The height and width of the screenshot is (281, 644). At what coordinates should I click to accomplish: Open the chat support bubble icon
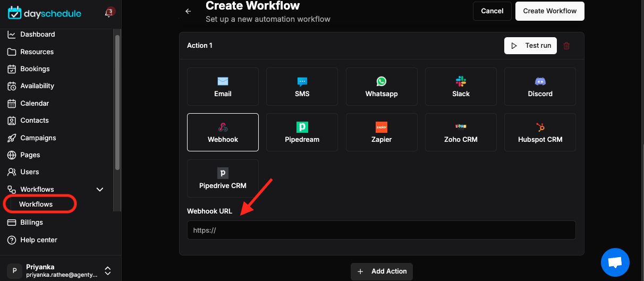615,262
